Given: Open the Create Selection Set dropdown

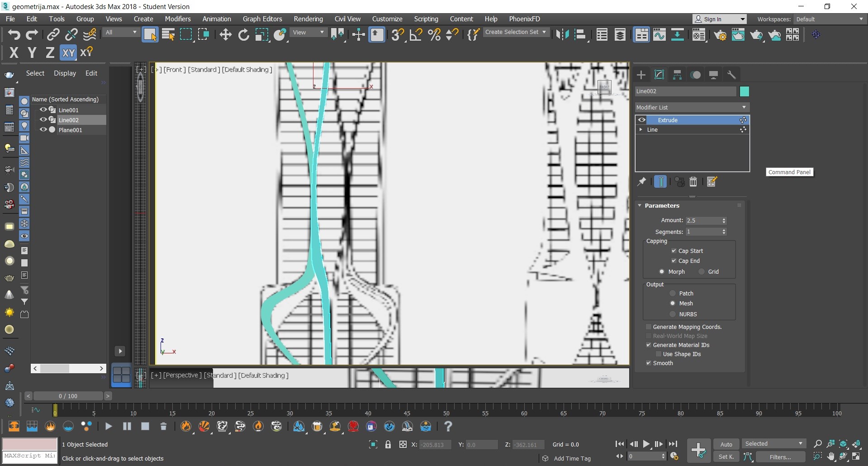Looking at the screenshot, I should (516, 32).
